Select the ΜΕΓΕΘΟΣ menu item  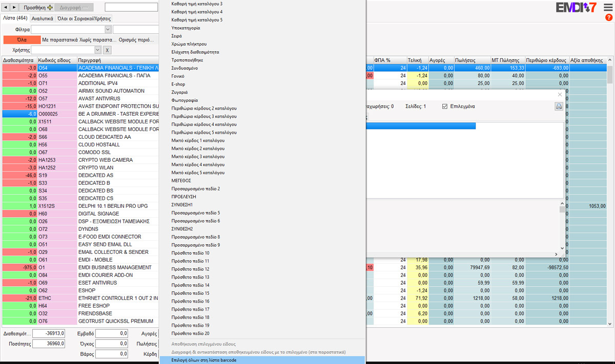pos(262,181)
